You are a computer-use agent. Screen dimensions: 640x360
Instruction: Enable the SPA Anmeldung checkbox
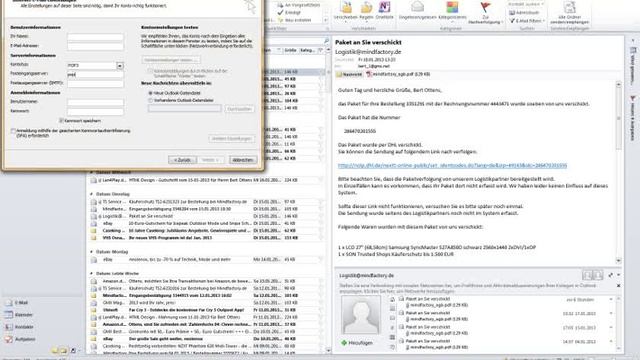point(13,131)
